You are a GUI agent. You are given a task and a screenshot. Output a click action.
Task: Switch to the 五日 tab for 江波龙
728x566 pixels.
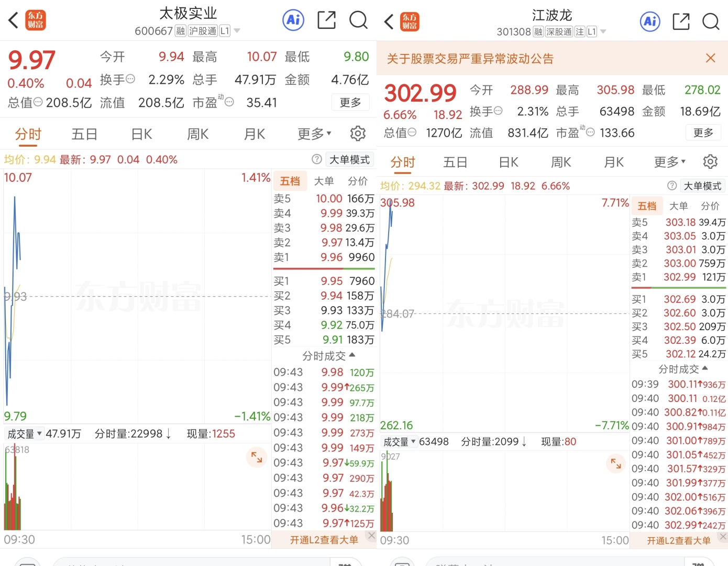(455, 162)
